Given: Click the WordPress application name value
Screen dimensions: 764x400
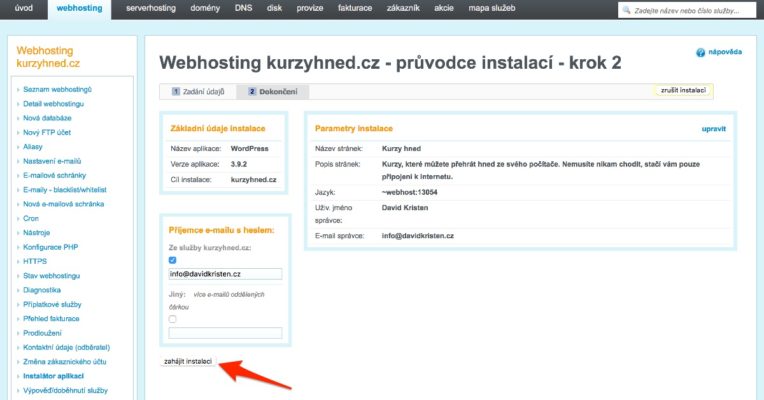Looking at the screenshot, I should tap(249, 149).
